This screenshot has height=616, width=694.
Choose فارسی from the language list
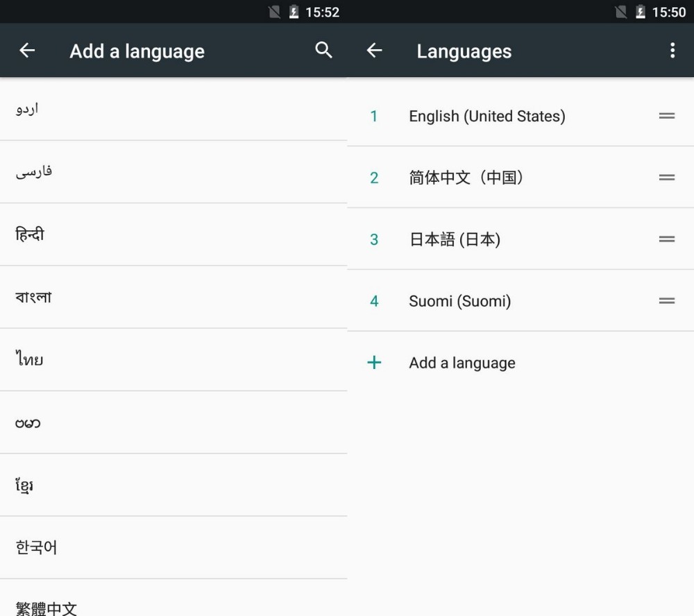tap(34, 171)
